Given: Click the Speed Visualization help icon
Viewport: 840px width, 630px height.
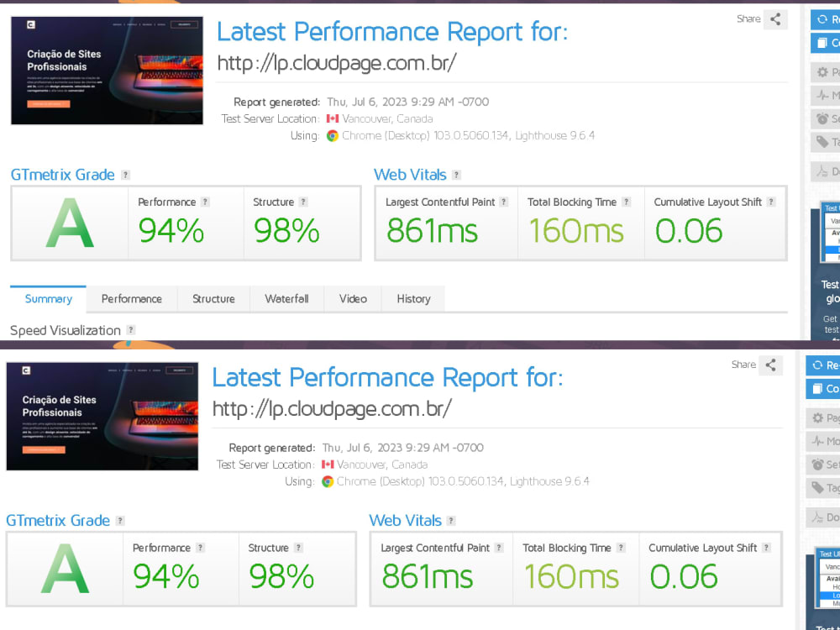Looking at the screenshot, I should [x=131, y=330].
